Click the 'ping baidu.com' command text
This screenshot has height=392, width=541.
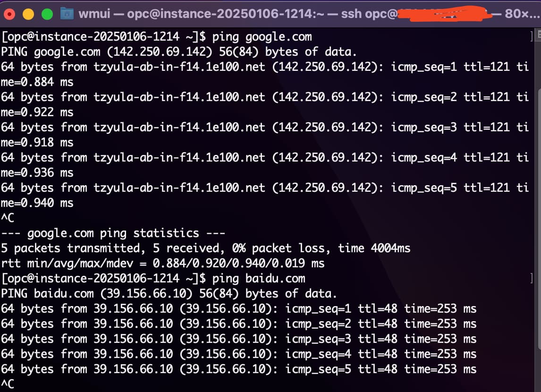[x=259, y=279]
